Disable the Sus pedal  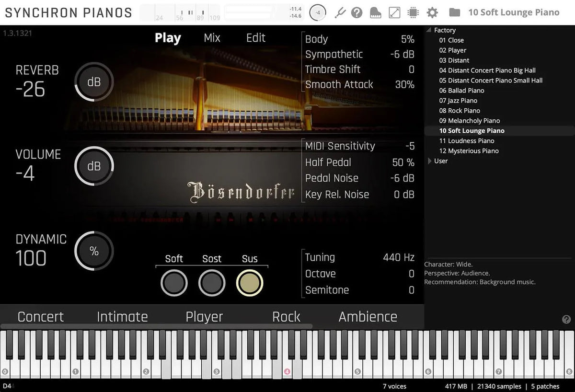[x=250, y=282]
